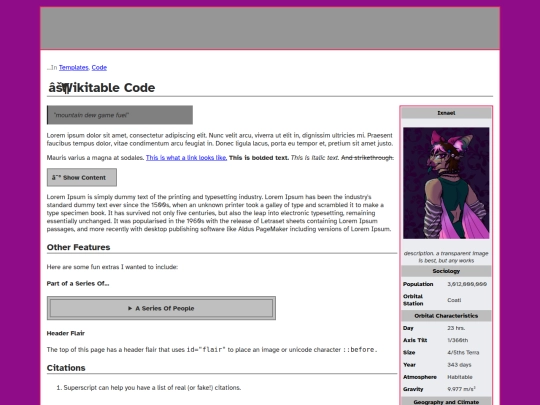Click the Geography and Climate section header
The image size is (540, 405).
[x=446, y=402]
